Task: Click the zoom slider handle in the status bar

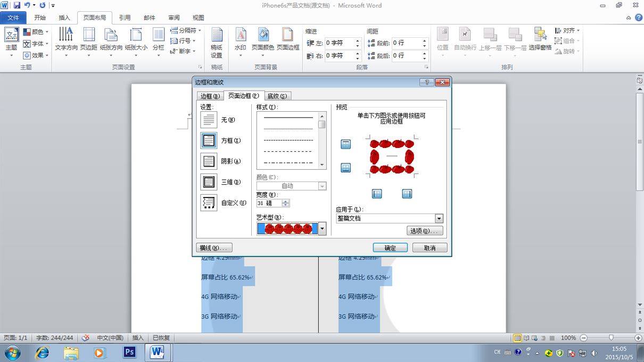Action: pyautogui.click(x=611, y=338)
